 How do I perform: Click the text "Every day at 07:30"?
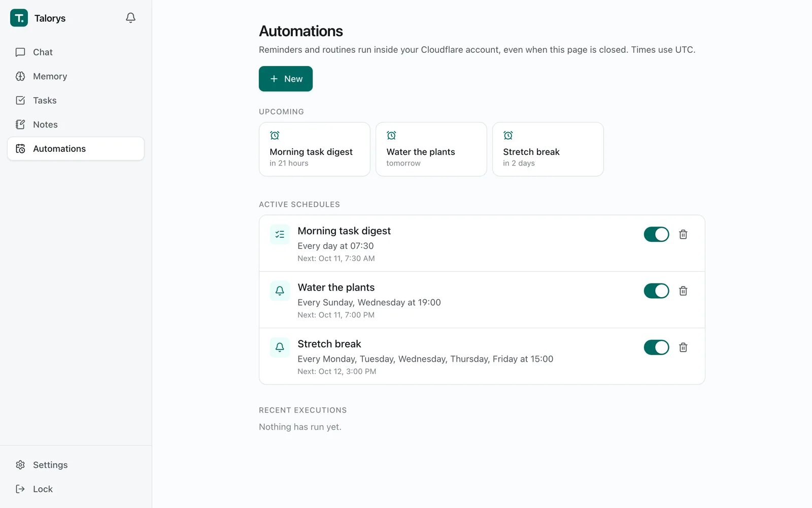pyautogui.click(x=335, y=246)
